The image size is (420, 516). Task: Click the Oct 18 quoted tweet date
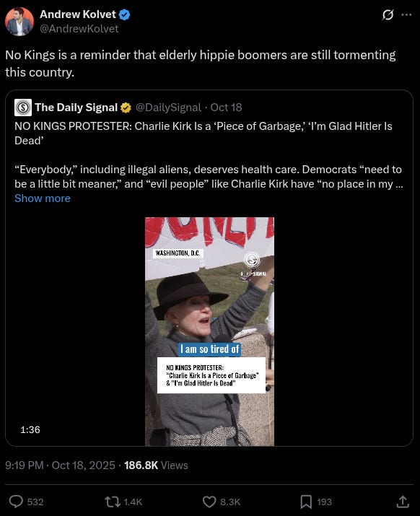point(226,108)
